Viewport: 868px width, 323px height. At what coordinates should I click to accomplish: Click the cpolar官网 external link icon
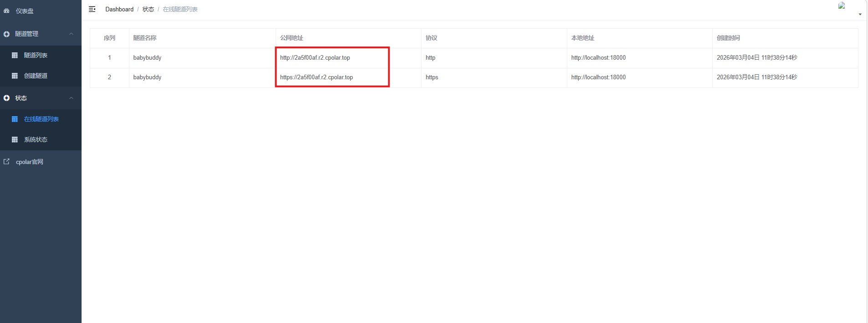(7, 162)
